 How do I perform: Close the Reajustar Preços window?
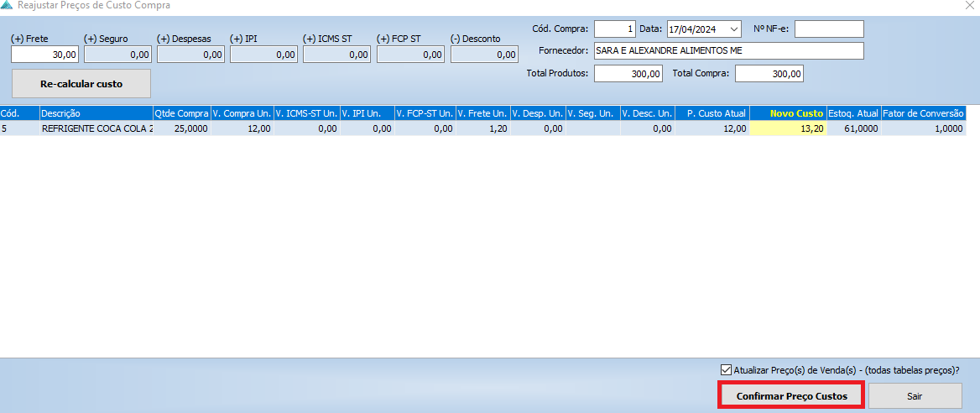(x=968, y=5)
